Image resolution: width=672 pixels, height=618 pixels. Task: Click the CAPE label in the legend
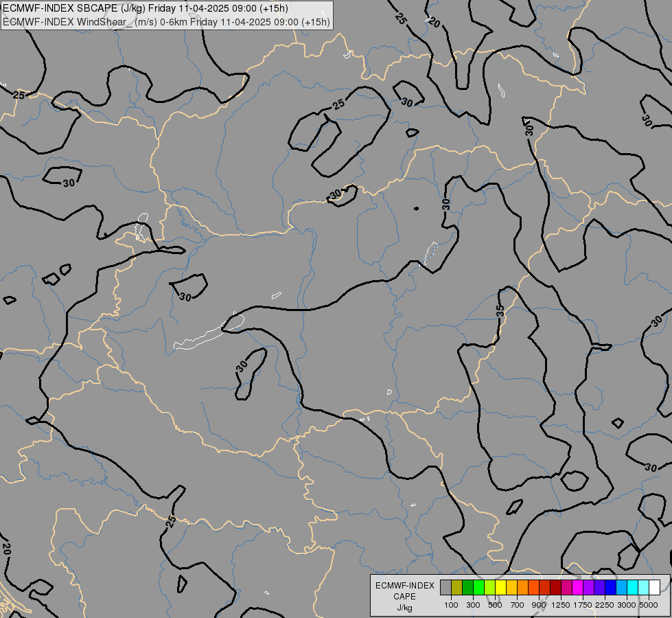404,597
